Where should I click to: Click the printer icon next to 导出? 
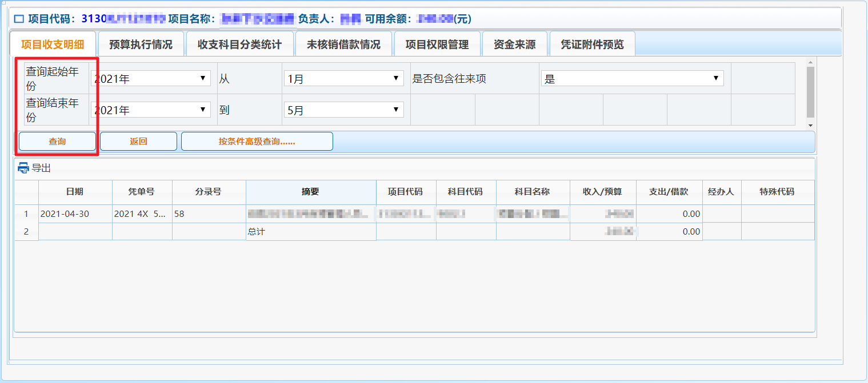coord(23,168)
